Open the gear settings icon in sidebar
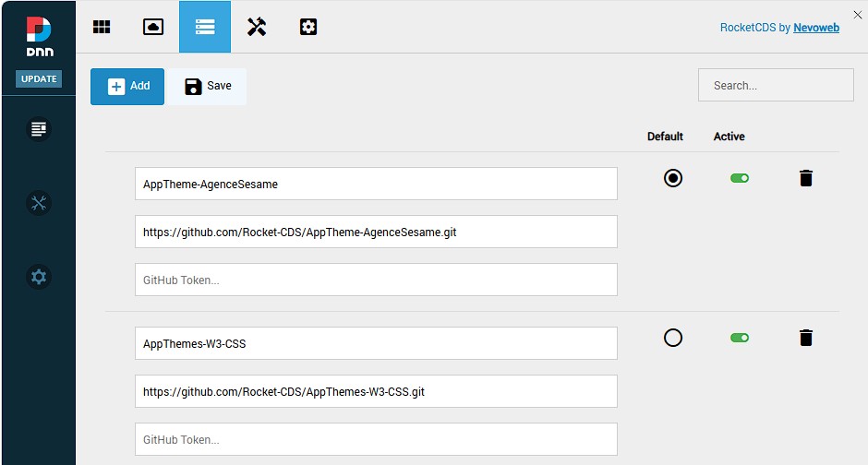Viewport: 868px width, 465px height. 39,277
